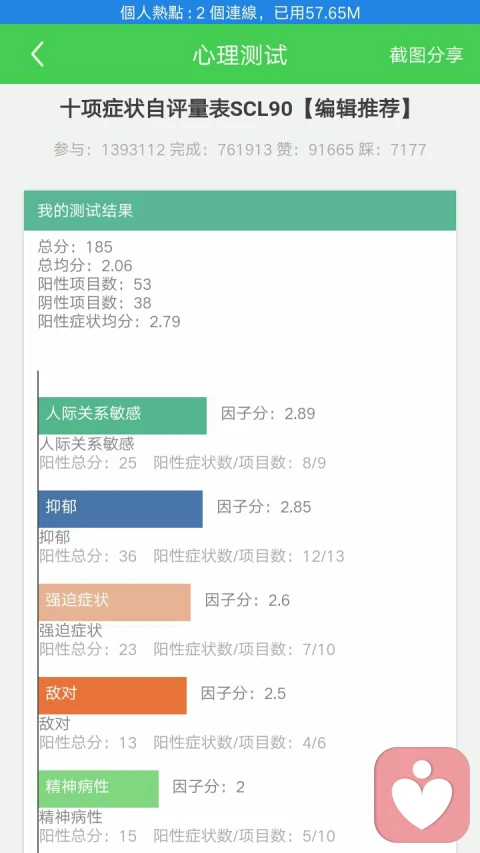Tap the 因子分 2.89 label
Screen dimensions: 480x853
tap(268, 413)
